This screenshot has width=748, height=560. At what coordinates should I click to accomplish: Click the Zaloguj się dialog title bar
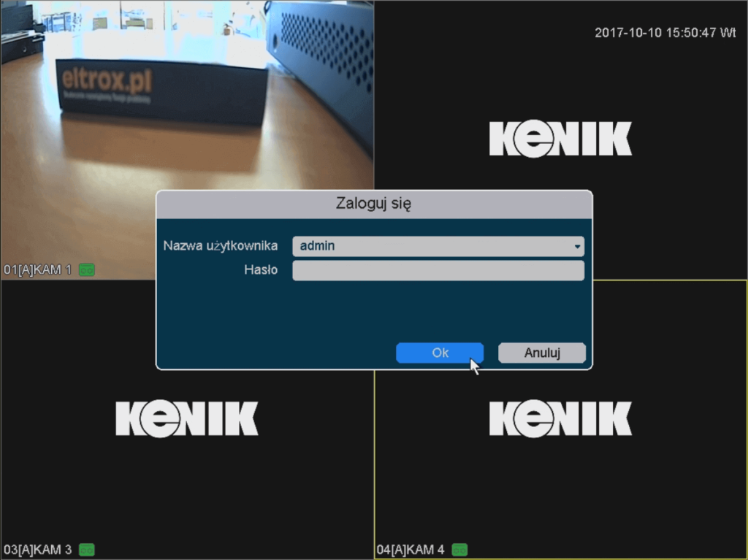pos(373,204)
